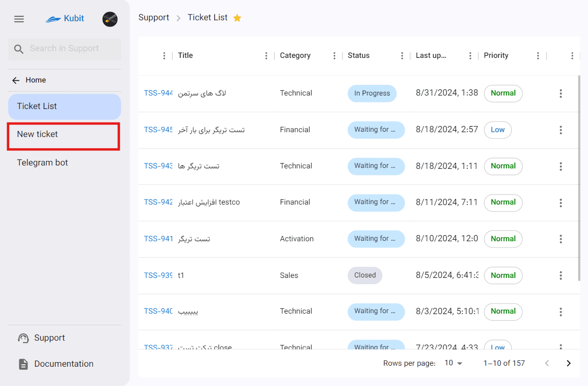Click the t1 title cell
The height and width of the screenshot is (386, 588).
tap(181, 276)
